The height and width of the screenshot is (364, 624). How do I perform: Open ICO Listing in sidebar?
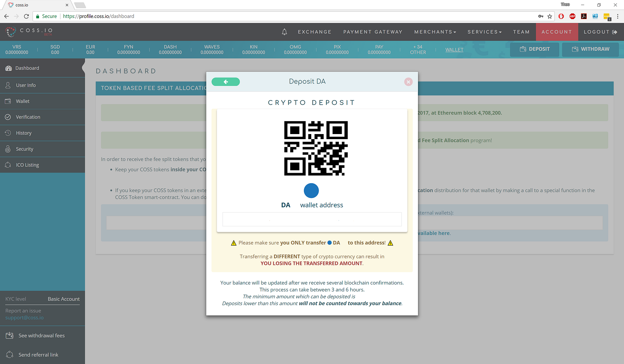pos(43,165)
